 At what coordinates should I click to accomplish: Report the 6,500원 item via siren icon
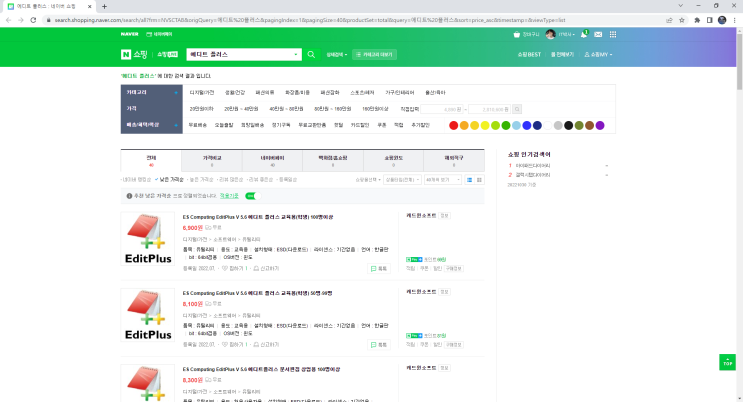[x=256, y=268]
